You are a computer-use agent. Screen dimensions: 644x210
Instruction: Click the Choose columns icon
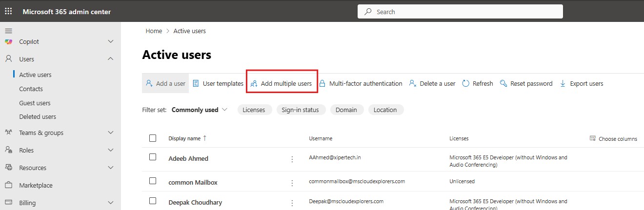point(593,138)
